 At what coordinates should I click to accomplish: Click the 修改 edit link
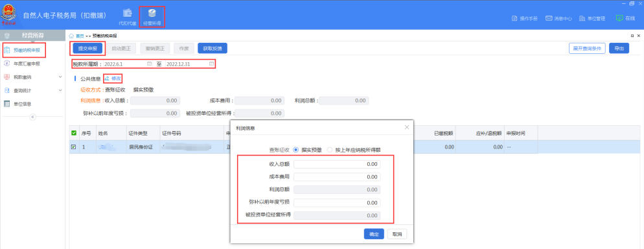113,78
